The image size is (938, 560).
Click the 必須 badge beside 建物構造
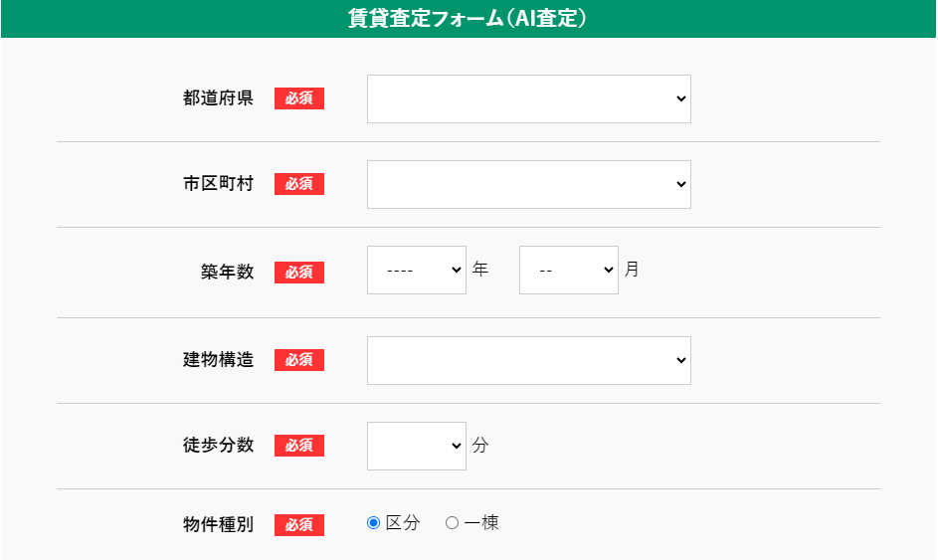pos(299,360)
